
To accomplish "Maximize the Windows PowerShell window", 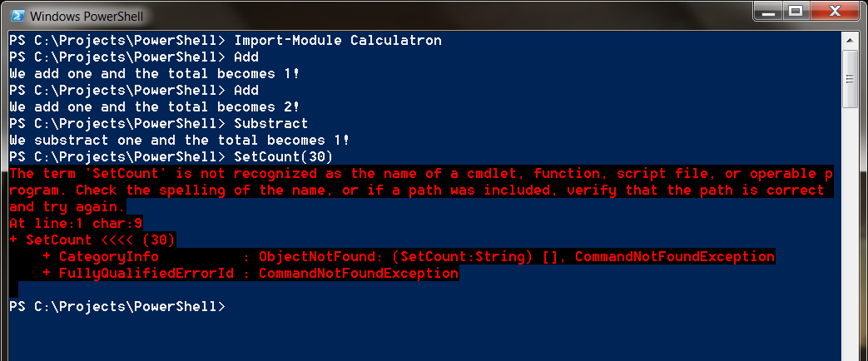I will pos(797,12).
